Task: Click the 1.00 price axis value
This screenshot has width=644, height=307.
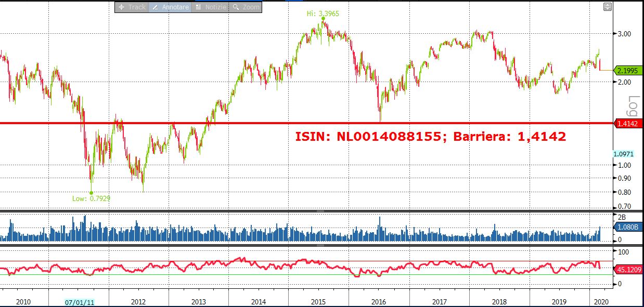Action: [625, 166]
